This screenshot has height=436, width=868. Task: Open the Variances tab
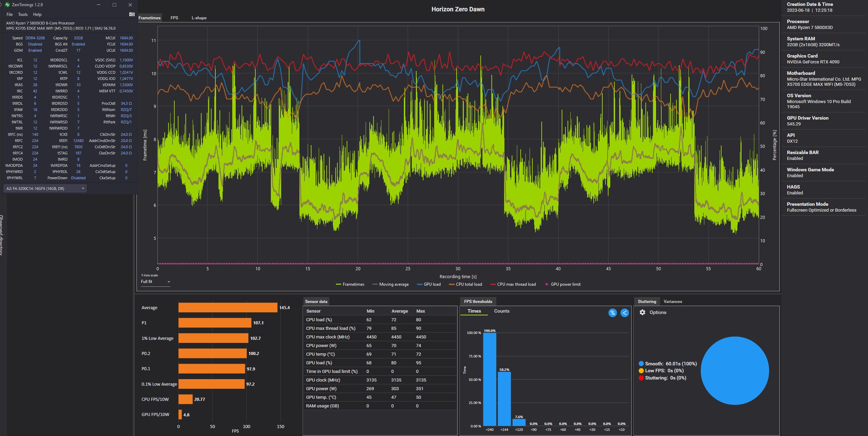click(x=673, y=302)
